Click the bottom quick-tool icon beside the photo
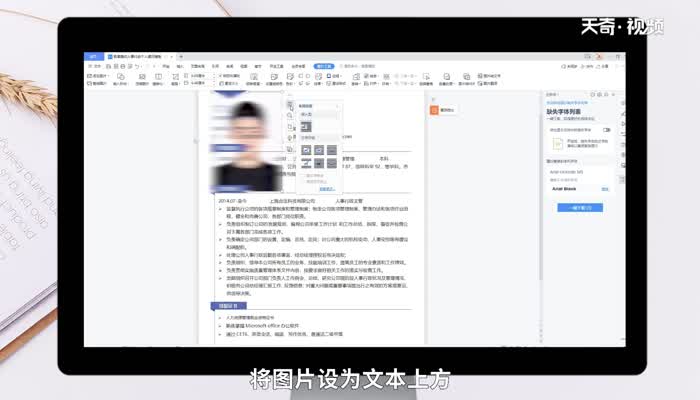The height and width of the screenshot is (400, 700). coord(290,149)
